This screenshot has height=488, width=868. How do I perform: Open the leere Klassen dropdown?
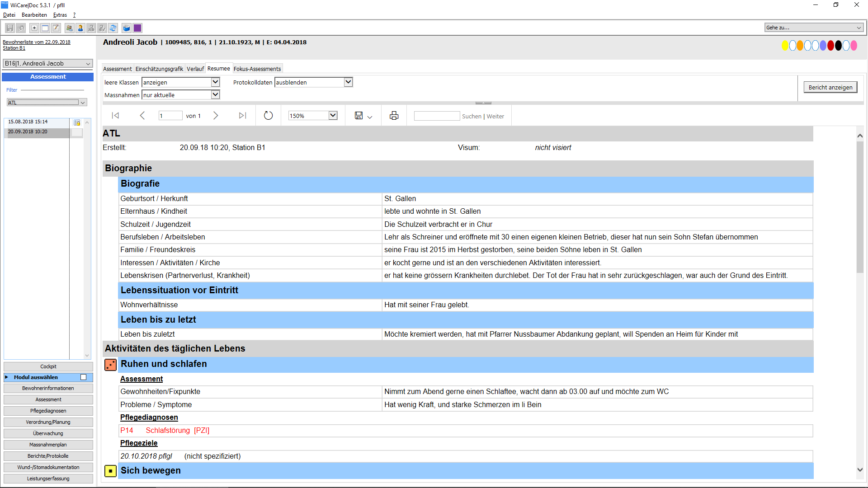(215, 82)
